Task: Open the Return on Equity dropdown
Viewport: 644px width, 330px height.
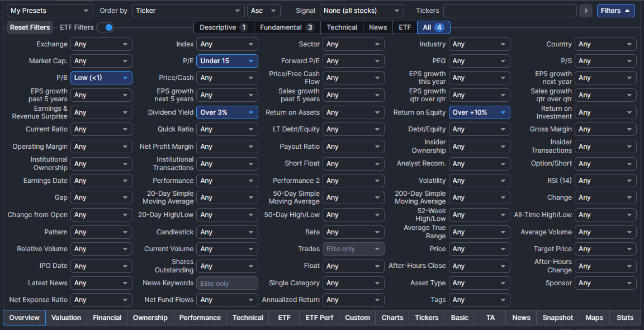Action: point(480,112)
